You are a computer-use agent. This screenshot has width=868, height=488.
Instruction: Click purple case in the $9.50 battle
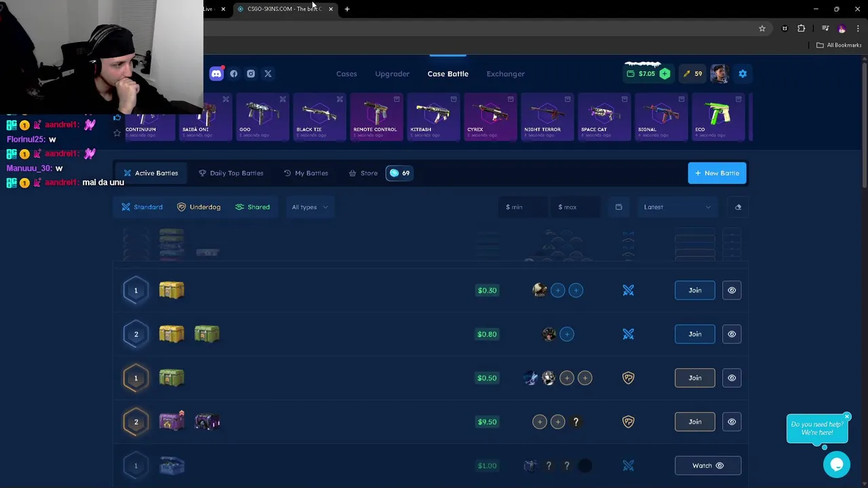tap(172, 422)
